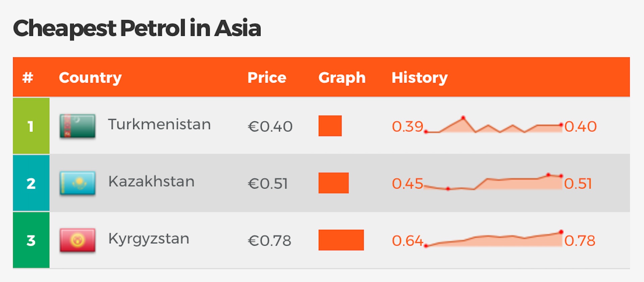644x282 pixels.
Task: Click the Graph column header
Action: point(342,78)
